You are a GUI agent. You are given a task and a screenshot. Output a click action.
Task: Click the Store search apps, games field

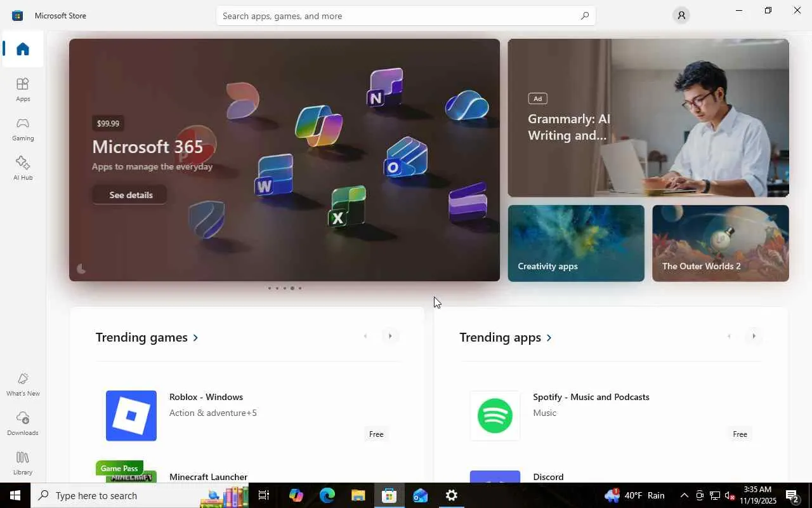[x=406, y=16]
